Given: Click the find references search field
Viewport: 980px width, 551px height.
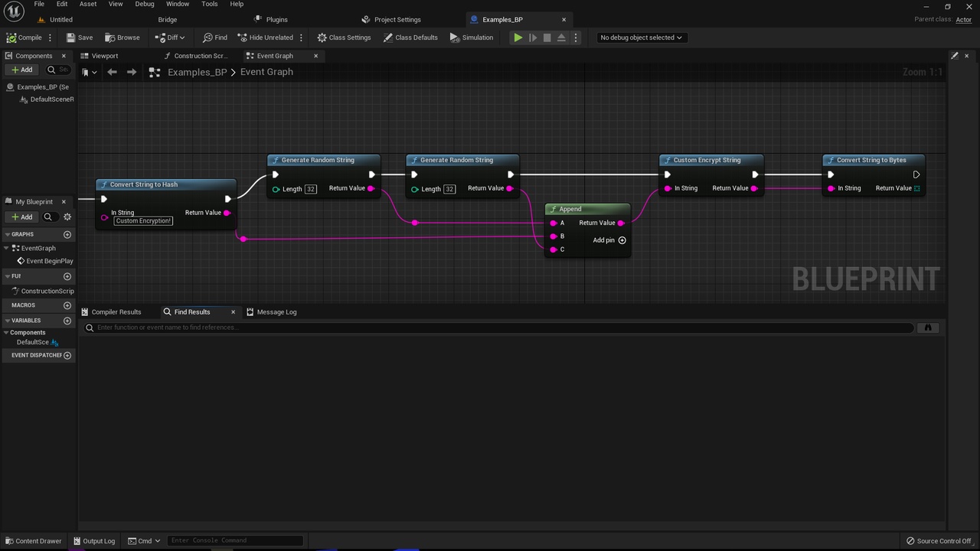Looking at the screenshot, I should pos(498,328).
